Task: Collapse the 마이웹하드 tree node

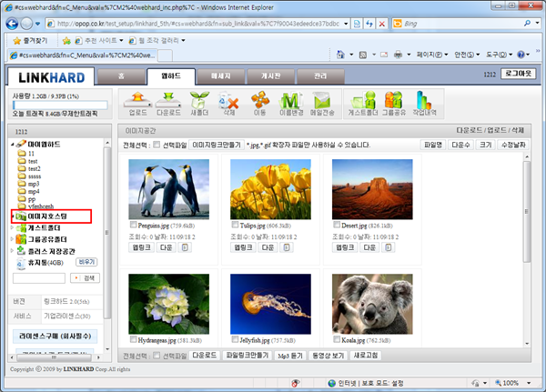Action: (13, 144)
